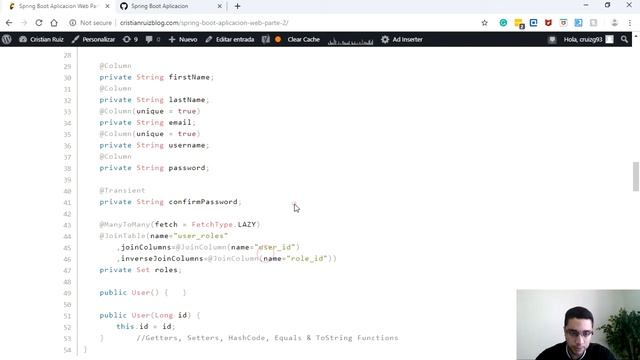This screenshot has height=360, width=640.
Task: Click the 'password;' text on line 38
Action: [189, 168]
